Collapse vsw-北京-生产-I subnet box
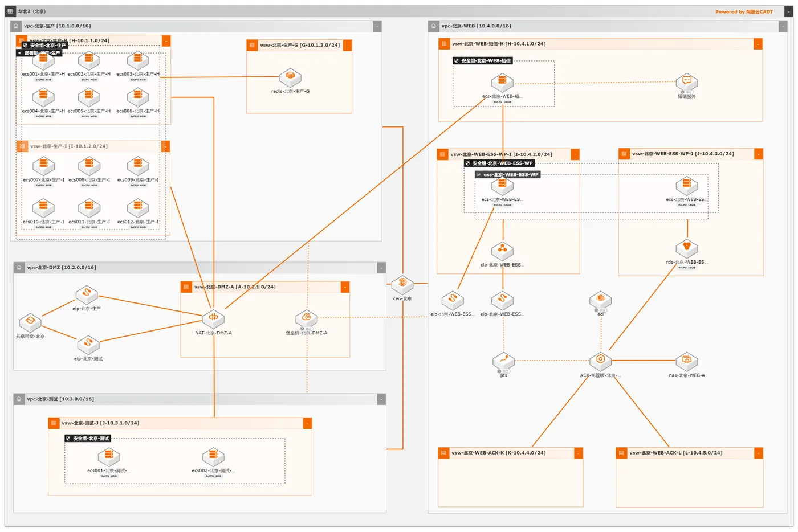The height and width of the screenshot is (532, 798). [166, 146]
